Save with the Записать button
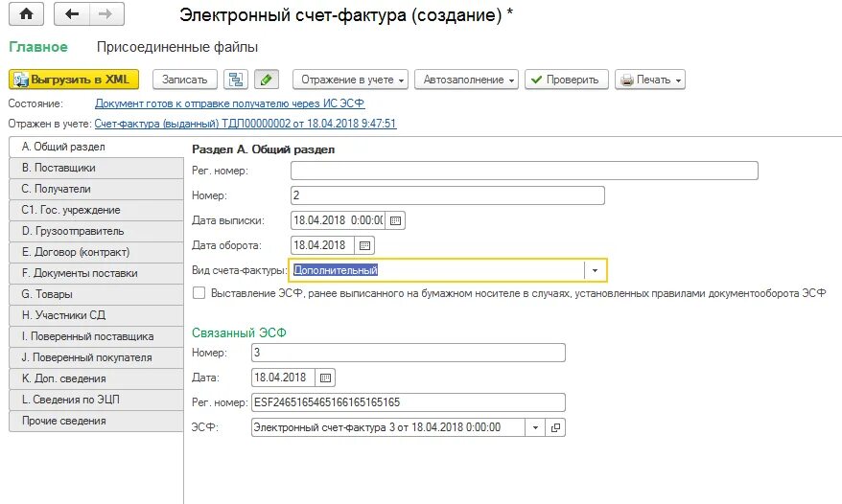 [185, 80]
